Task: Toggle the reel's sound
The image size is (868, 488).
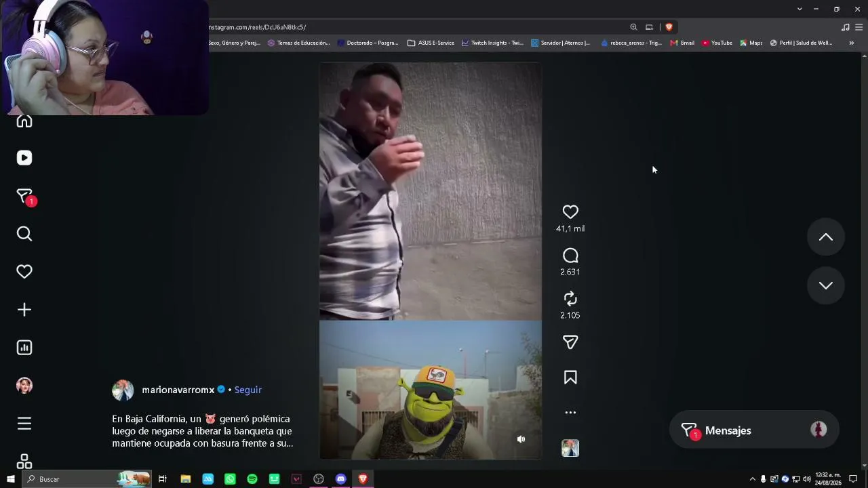Action: (521, 439)
